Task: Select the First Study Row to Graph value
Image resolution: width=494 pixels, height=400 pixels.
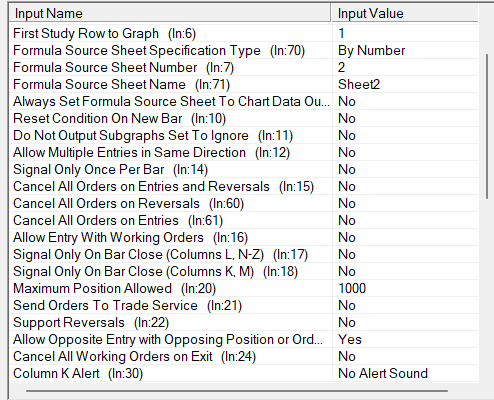Action: pos(405,33)
